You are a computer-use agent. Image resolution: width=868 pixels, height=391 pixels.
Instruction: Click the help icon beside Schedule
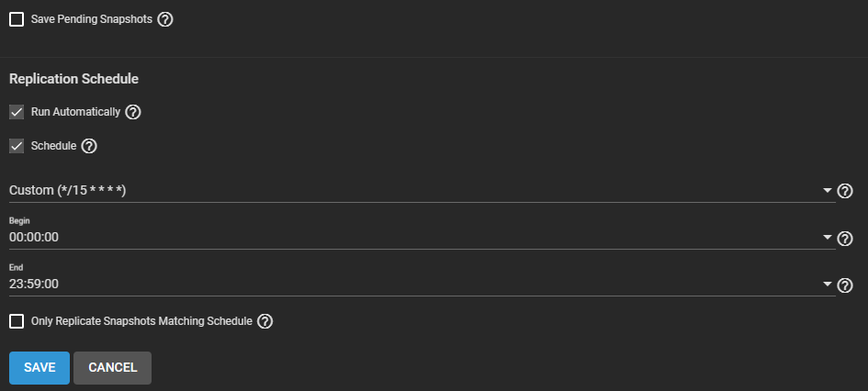coord(89,146)
